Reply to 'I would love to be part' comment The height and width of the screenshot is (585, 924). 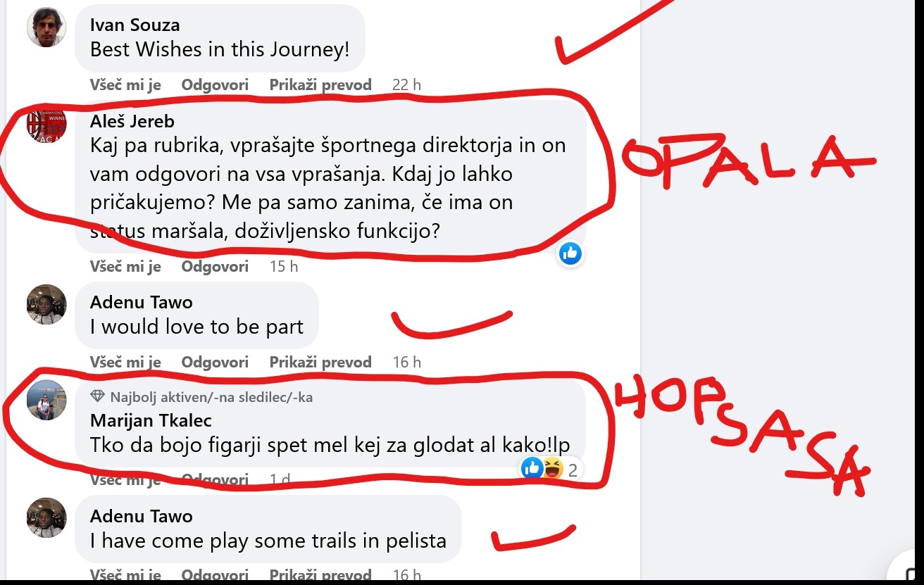tap(215, 363)
